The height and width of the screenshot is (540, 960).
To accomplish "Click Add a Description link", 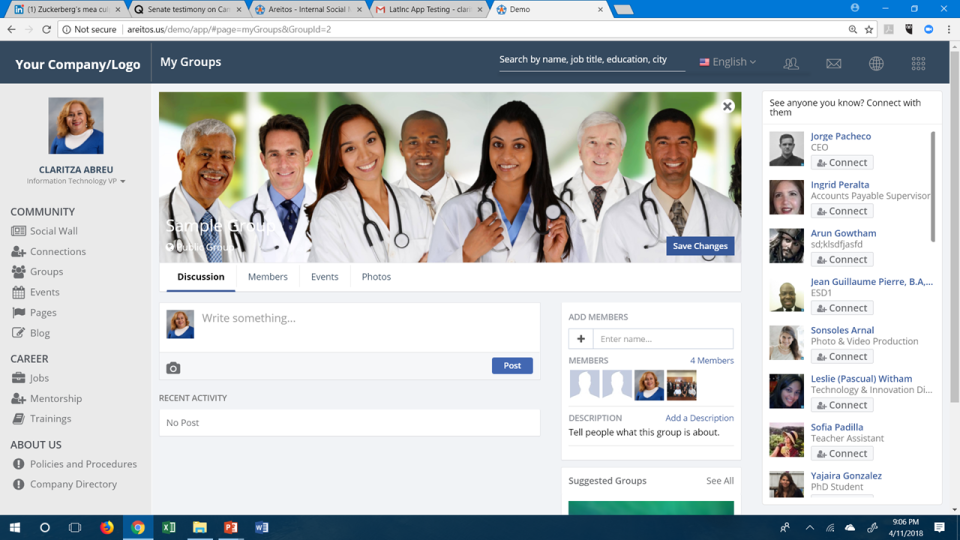I will (699, 418).
